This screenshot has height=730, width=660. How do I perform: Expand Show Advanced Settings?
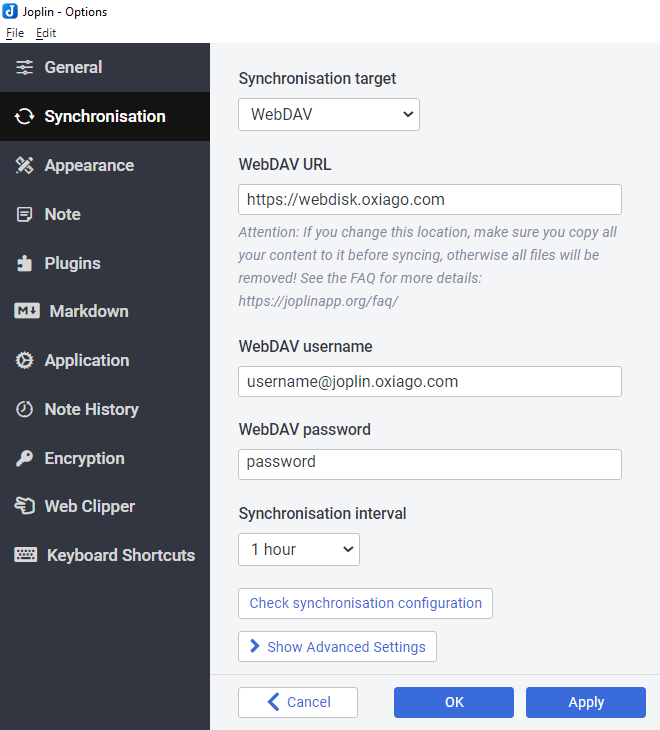337,647
